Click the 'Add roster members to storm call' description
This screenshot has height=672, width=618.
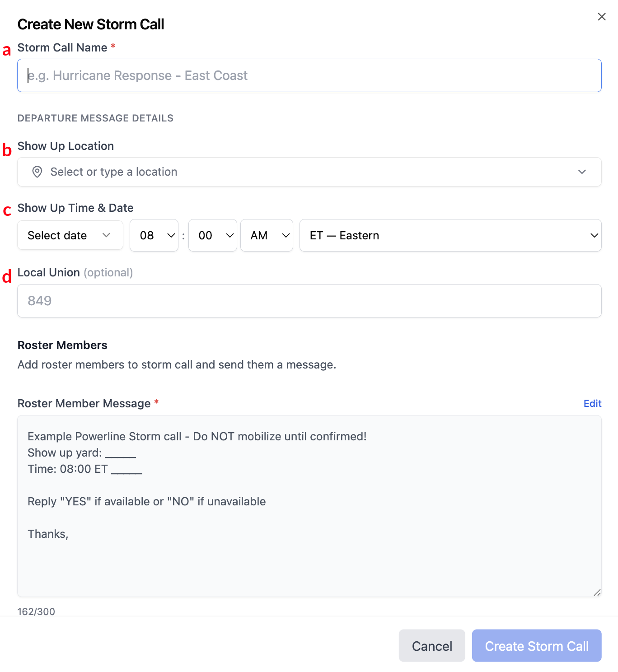pos(177,364)
